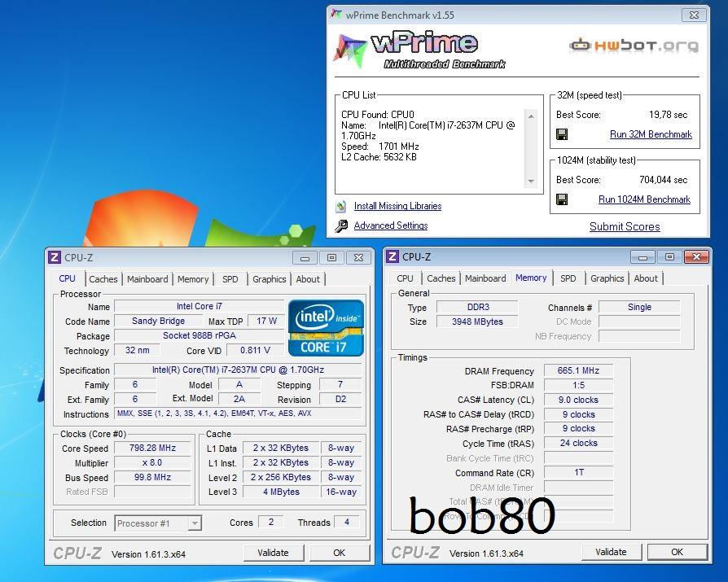Click the HWBot.org logo in wPrime

(x=634, y=45)
